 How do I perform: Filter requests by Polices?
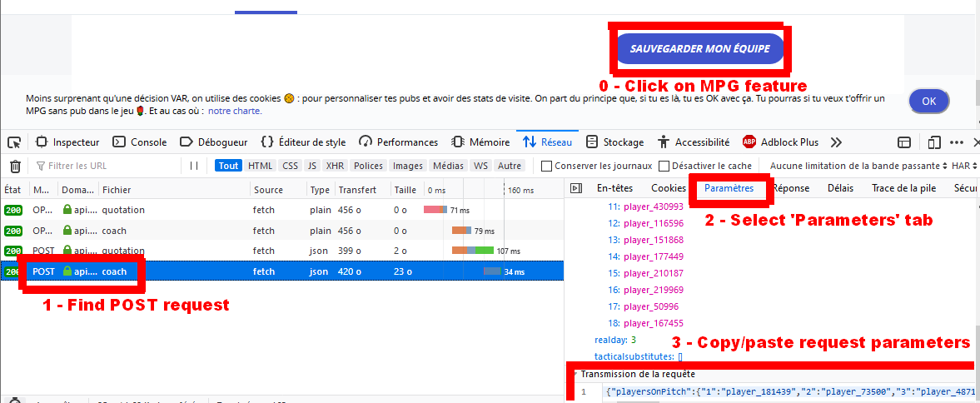(x=368, y=167)
